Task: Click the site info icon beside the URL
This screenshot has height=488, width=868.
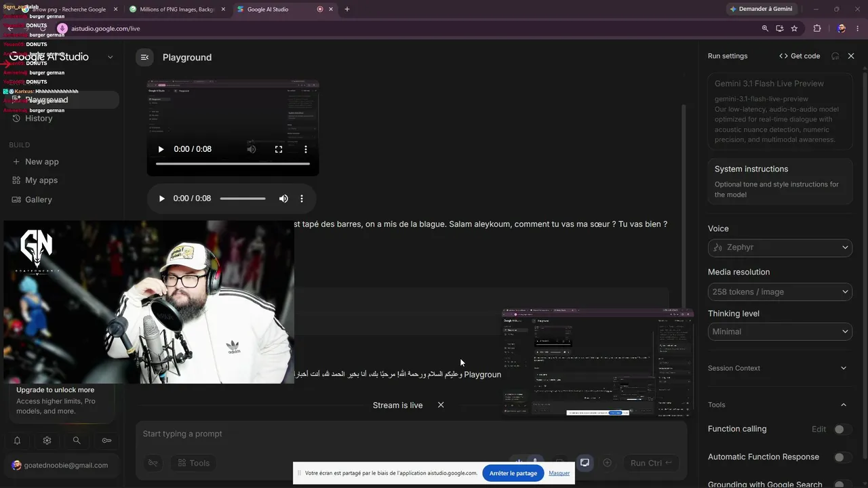Action: coord(62,28)
